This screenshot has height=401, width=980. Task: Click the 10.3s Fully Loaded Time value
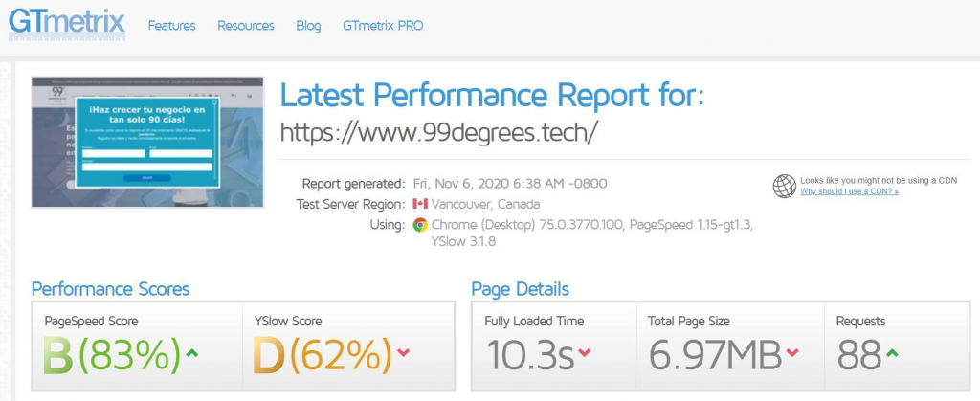[529, 355]
